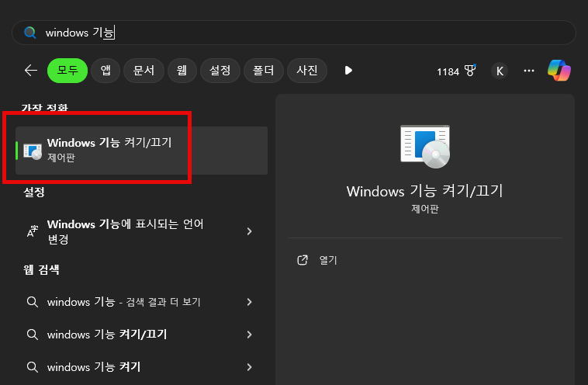Image resolution: width=588 pixels, height=385 pixels.
Task: Click the Windows features icon in best match
Action: [x=33, y=151]
